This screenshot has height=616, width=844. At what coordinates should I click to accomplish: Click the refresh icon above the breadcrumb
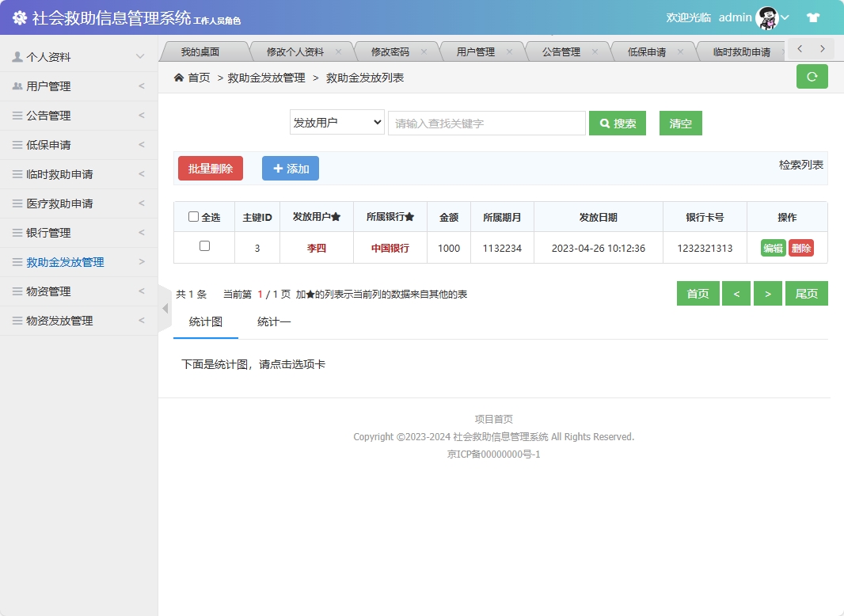coord(812,76)
